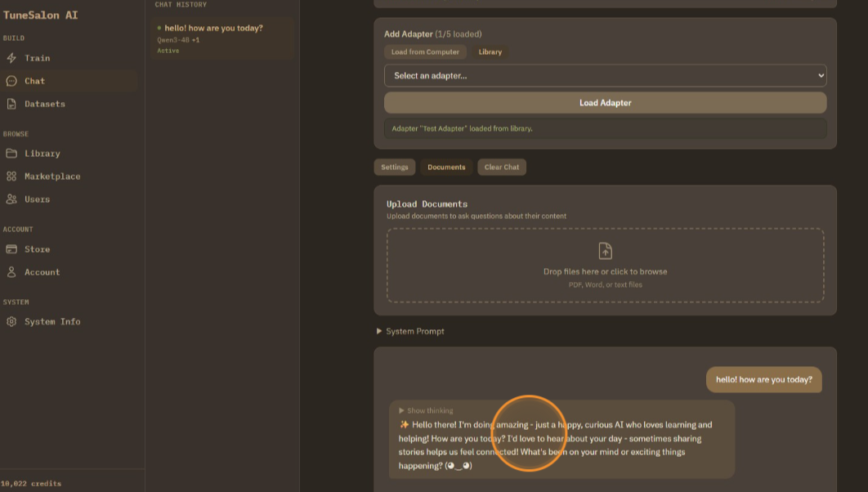This screenshot has height=492, width=868.
Task: Toggle the Documents panel
Action: [x=446, y=168]
